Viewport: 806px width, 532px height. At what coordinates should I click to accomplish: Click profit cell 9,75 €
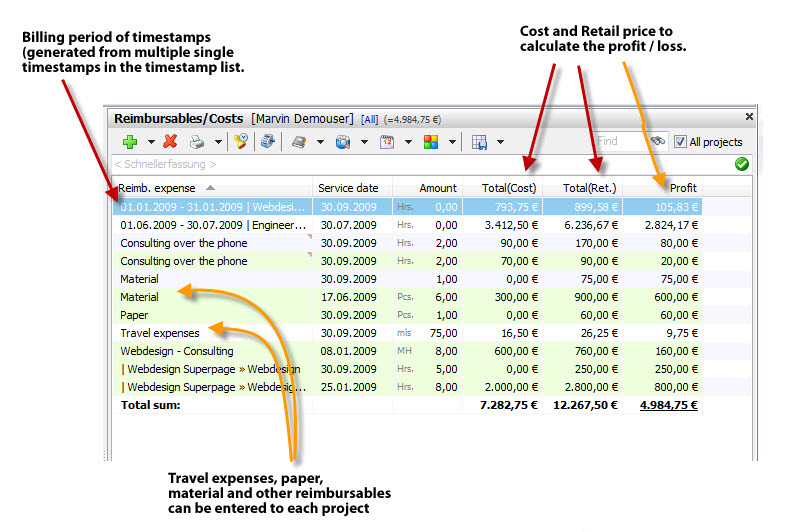pos(682,333)
